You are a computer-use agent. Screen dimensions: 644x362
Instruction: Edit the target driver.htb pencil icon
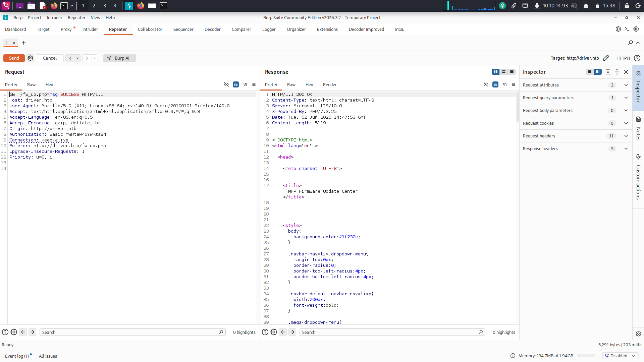click(606, 58)
